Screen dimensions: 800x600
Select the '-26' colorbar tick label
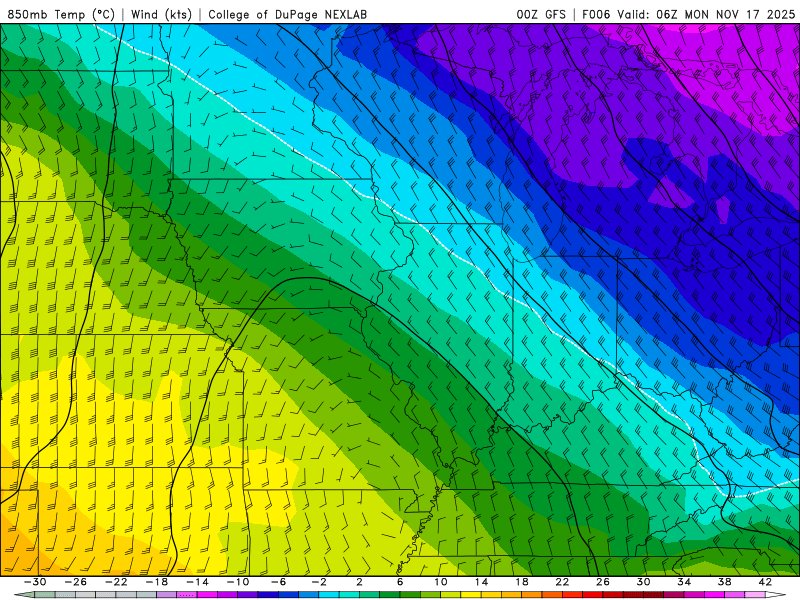[76, 582]
